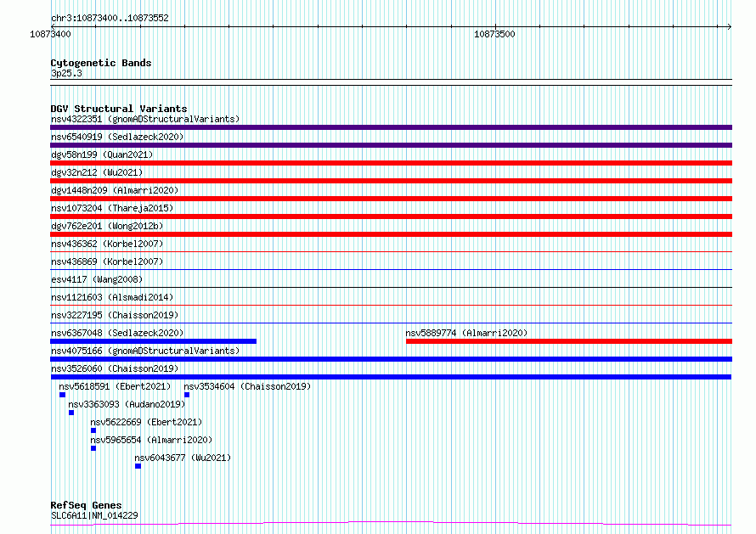The image size is (756, 534).
Task: Select the small blue nsv3363093 marker
Action: point(71,413)
